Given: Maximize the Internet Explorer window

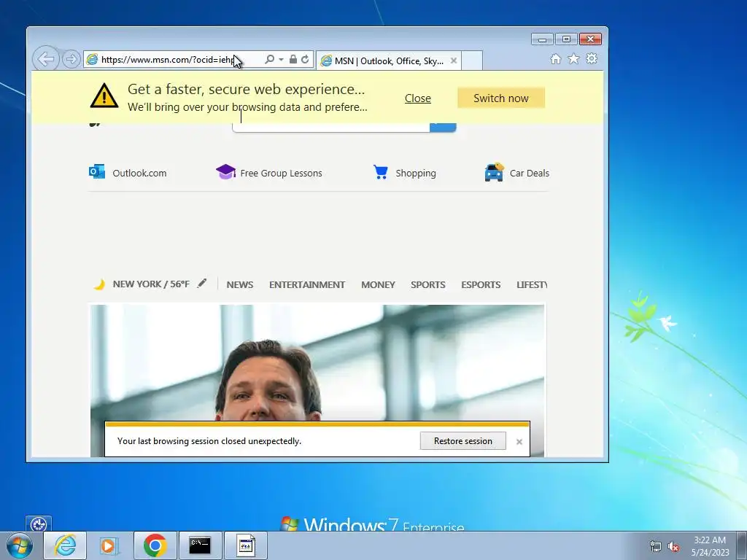Looking at the screenshot, I should (x=566, y=39).
